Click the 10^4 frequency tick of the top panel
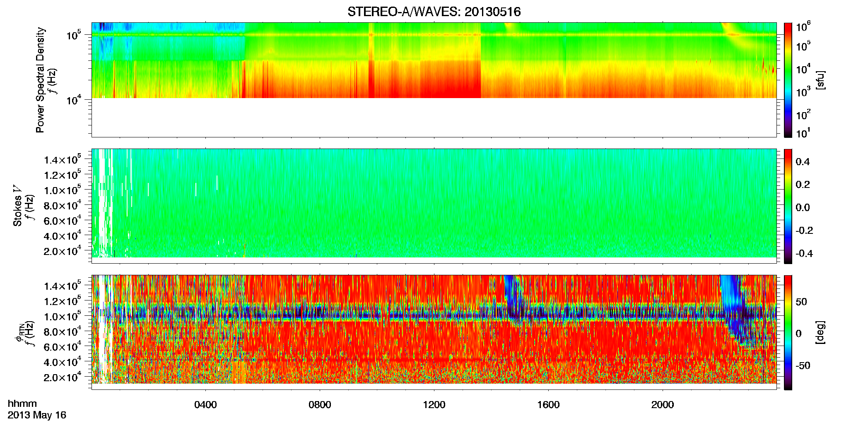 tap(73, 100)
